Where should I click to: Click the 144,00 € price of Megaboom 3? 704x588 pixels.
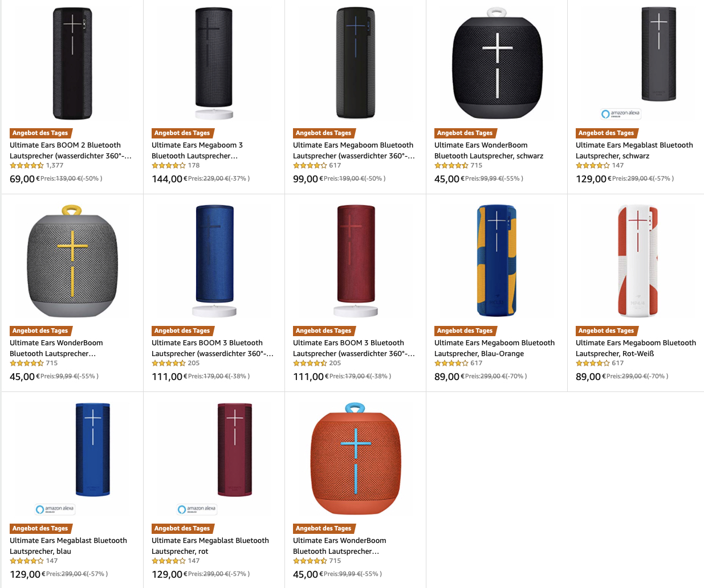(x=169, y=179)
